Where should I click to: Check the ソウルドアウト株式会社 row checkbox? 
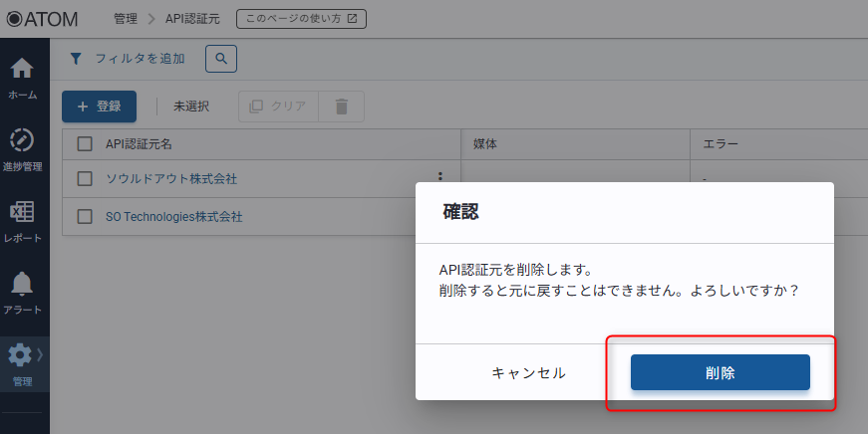point(85,179)
